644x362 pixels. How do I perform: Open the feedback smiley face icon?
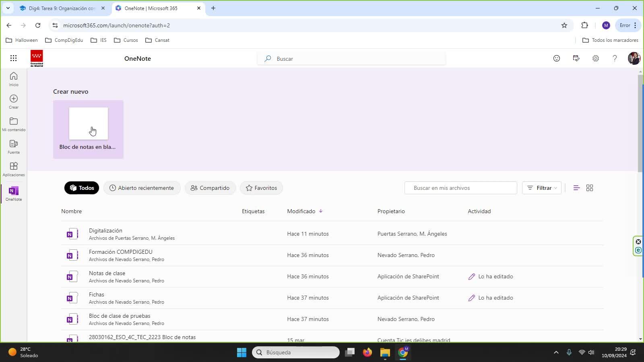(x=556, y=58)
